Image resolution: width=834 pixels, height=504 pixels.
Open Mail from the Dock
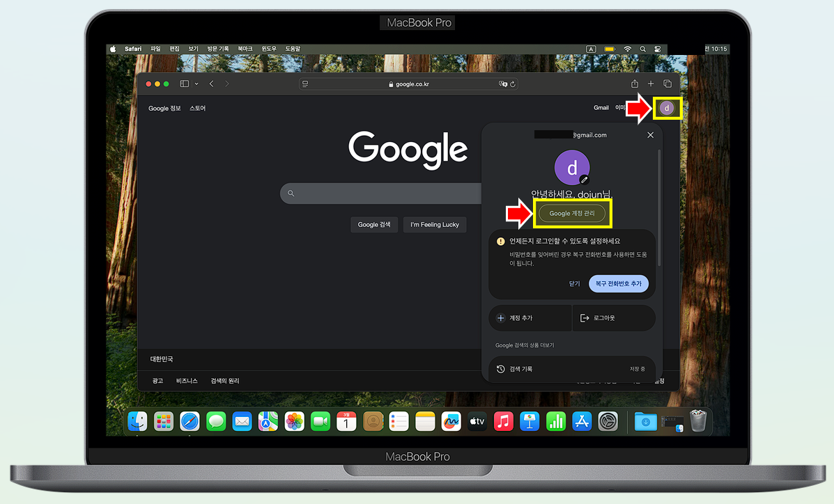242,422
